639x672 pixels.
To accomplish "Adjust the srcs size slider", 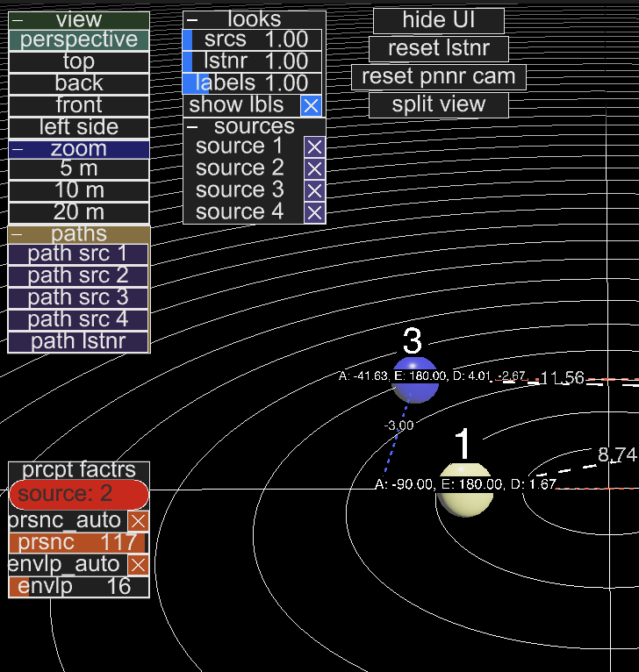I will 252,39.
